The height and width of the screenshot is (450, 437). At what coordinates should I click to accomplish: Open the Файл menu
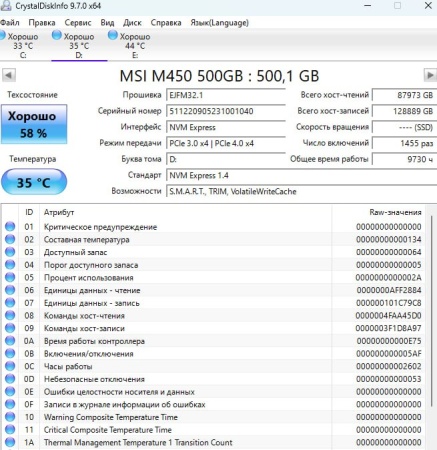[x=10, y=23]
